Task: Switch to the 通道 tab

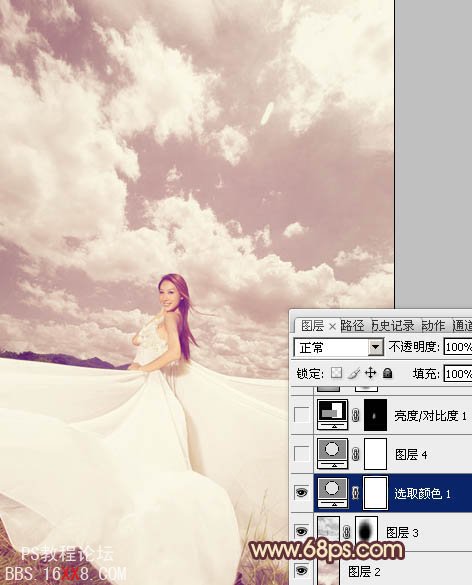Action: tap(462, 326)
